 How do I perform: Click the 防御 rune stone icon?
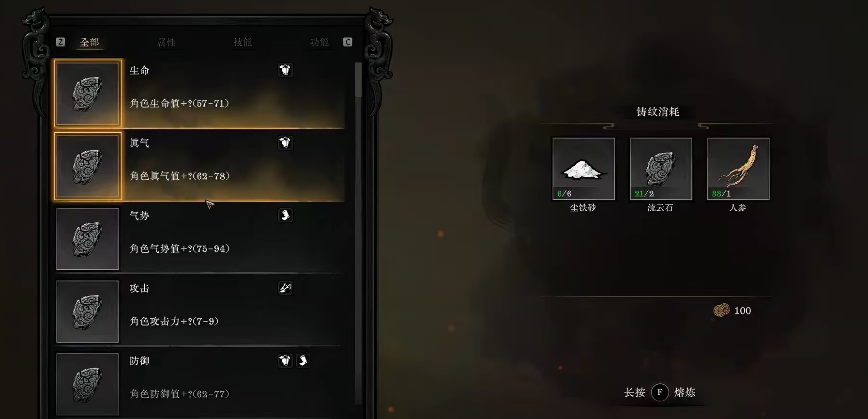[x=88, y=384]
